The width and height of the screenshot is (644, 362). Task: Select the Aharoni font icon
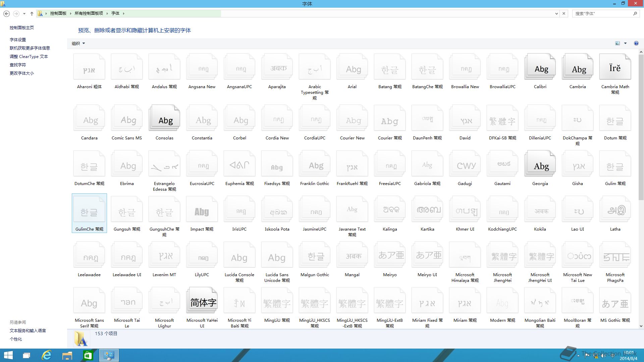89,67
